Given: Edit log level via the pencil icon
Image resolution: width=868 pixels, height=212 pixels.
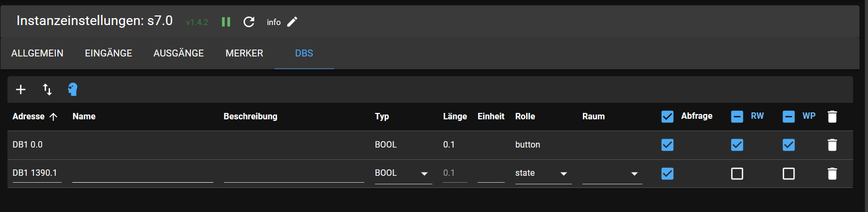Looking at the screenshot, I should 293,22.
